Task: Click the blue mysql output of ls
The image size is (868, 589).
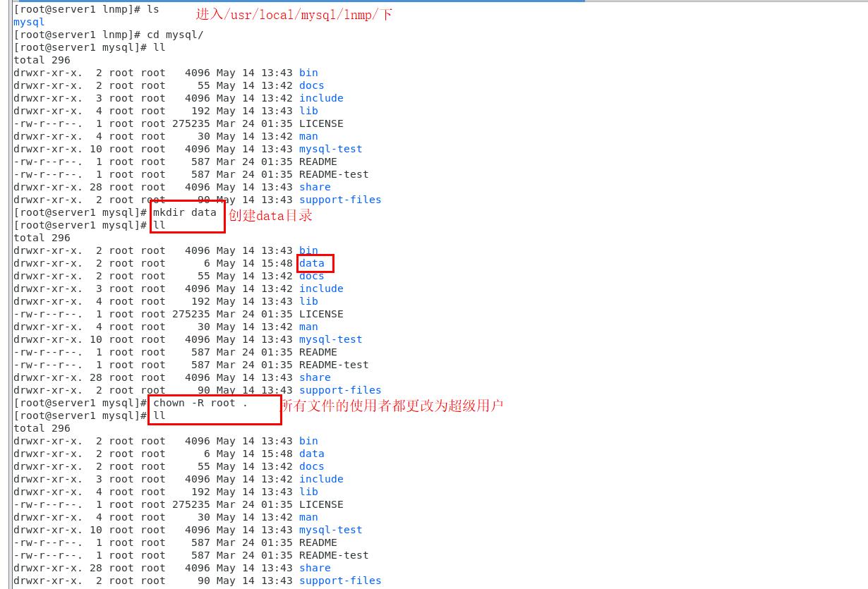Action: 29,22
